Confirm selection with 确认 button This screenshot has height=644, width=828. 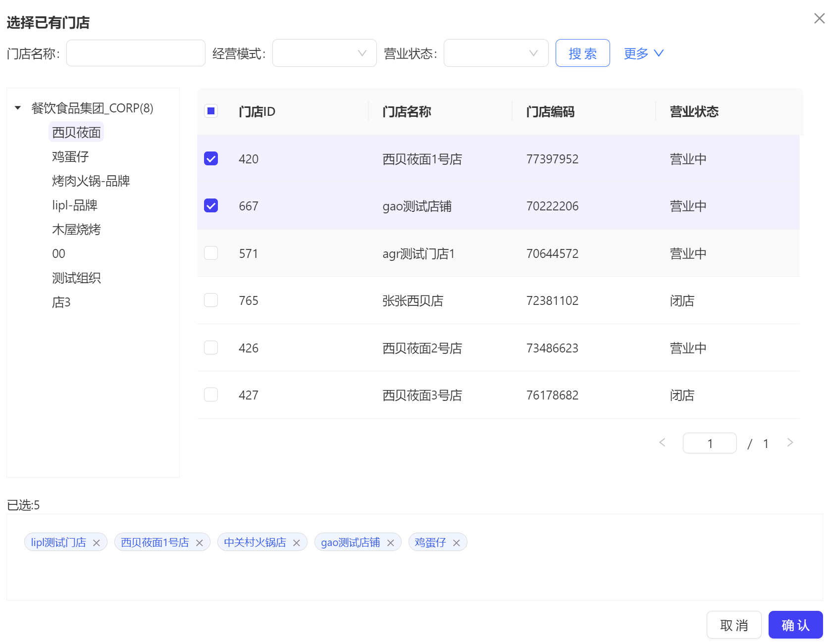point(795,625)
